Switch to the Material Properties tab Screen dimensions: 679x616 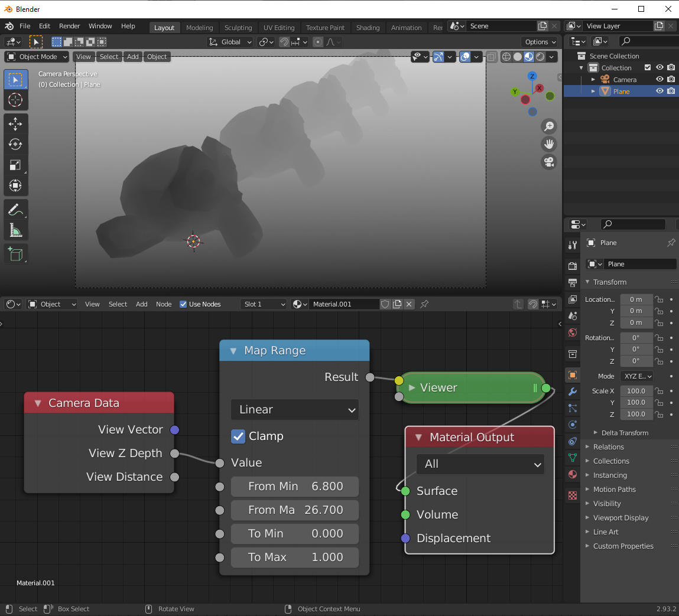pos(571,474)
